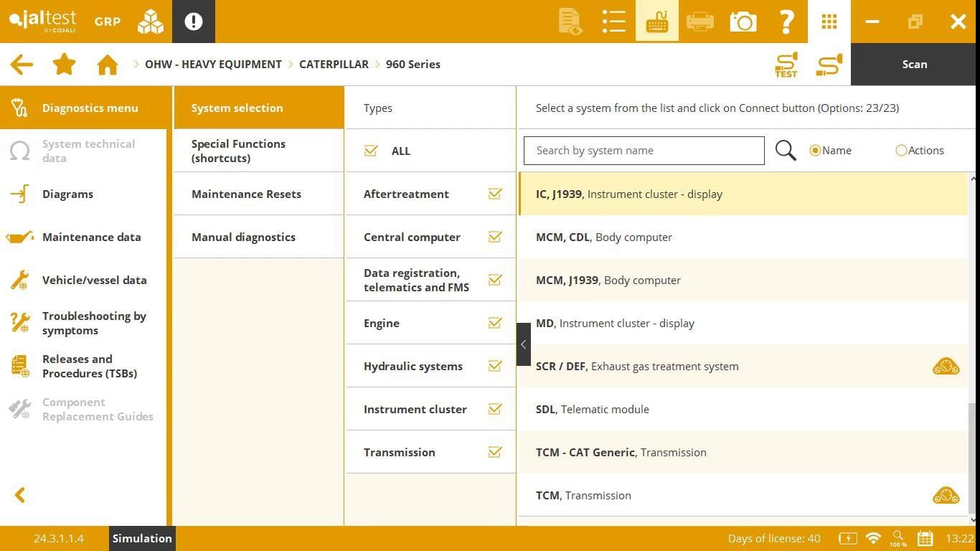Go to home via house icon
Image resolution: width=980 pixels, height=551 pixels.
pyautogui.click(x=108, y=65)
